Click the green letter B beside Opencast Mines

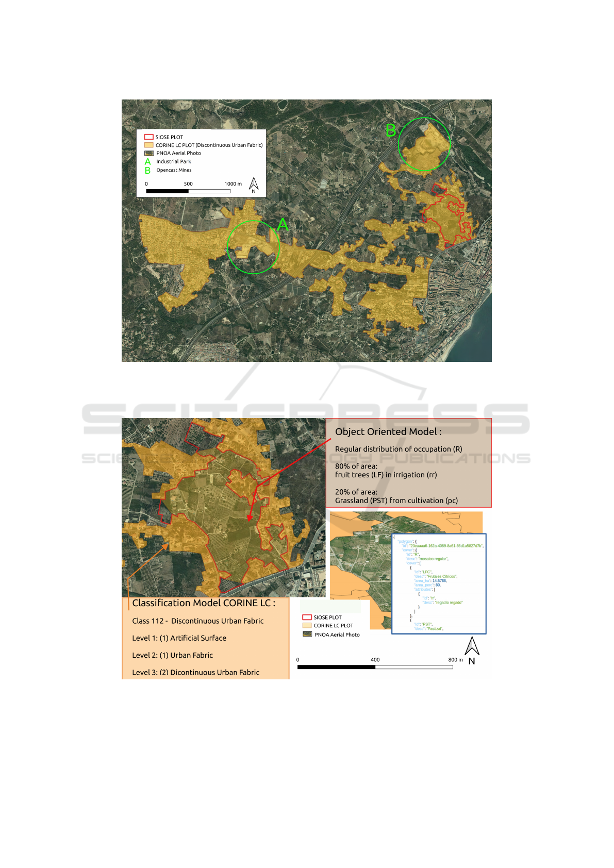coord(148,171)
